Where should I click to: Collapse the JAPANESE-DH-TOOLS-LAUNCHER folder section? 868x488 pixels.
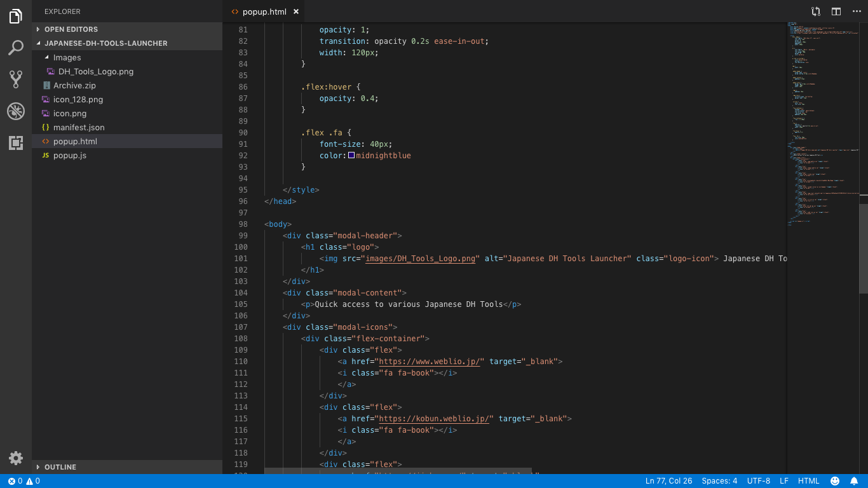point(127,43)
